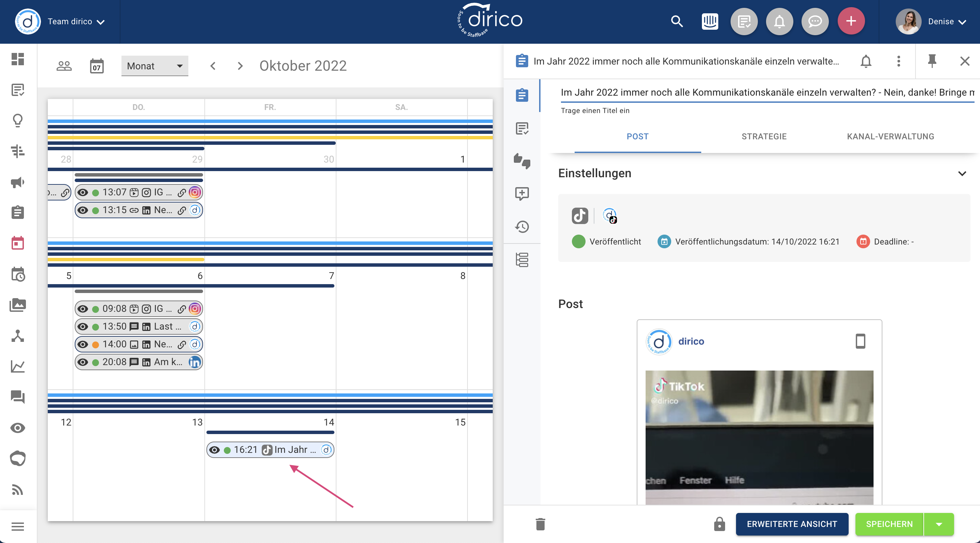Open the history clock icon in post panel
The image size is (980, 543).
click(x=522, y=227)
